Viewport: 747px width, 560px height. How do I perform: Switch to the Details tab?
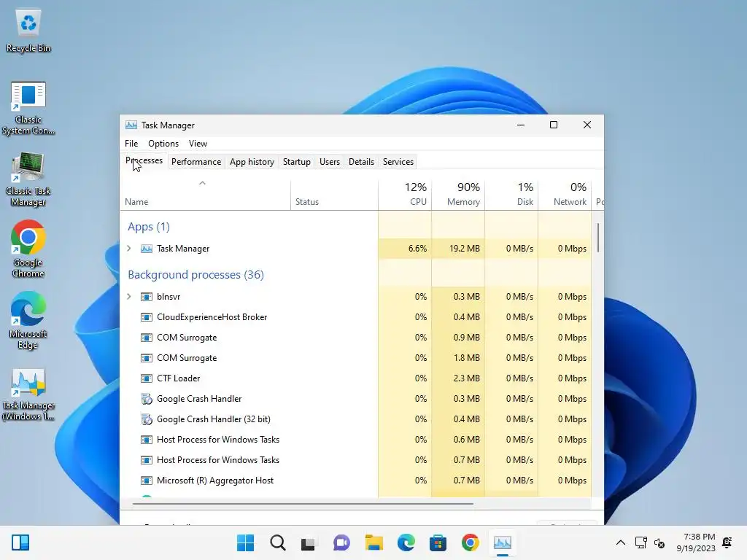(362, 162)
